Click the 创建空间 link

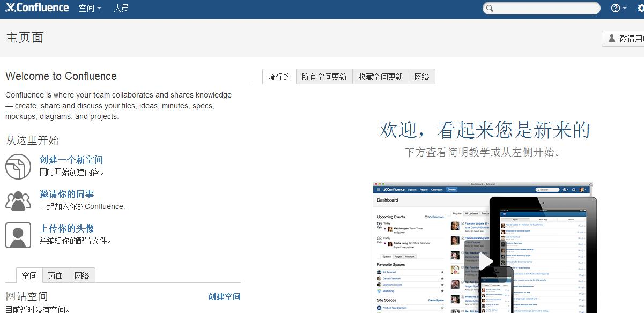(225, 296)
